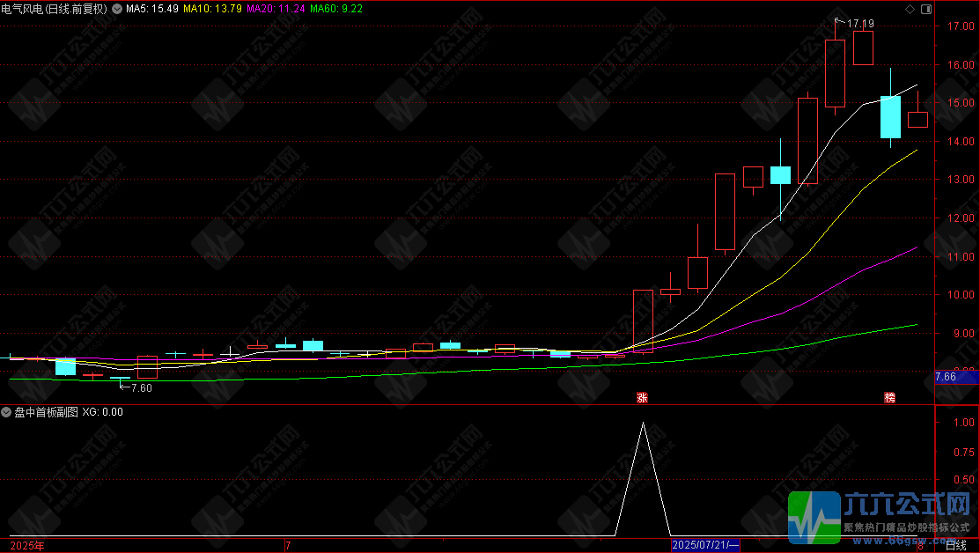980x553 pixels.
Task: Click the 1.00 sub-chart axis label
Action: point(963,423)
